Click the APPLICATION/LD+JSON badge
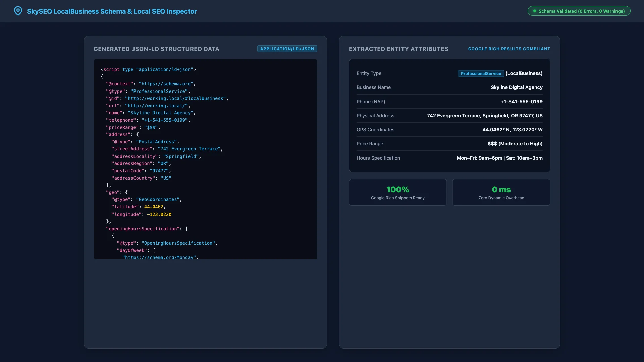Viewport: 644px width, 362px height. (287, 49)
